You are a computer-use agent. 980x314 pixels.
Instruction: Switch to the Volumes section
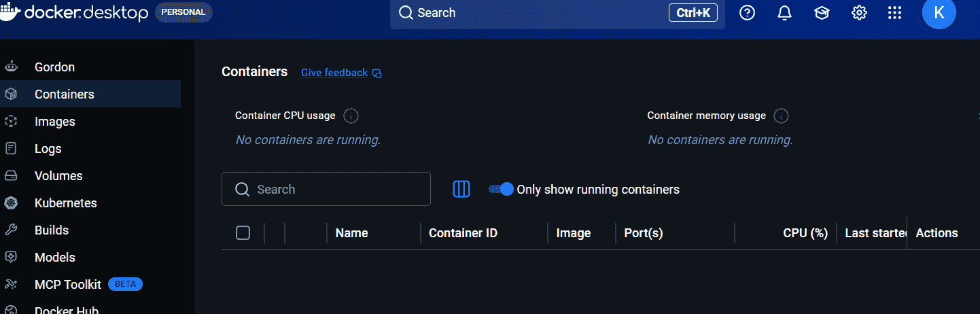click(x=90, y=175)
